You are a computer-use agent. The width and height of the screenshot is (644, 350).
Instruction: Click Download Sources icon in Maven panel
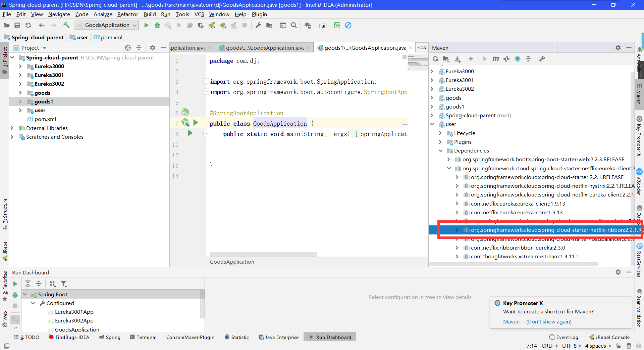click(457, 59)
